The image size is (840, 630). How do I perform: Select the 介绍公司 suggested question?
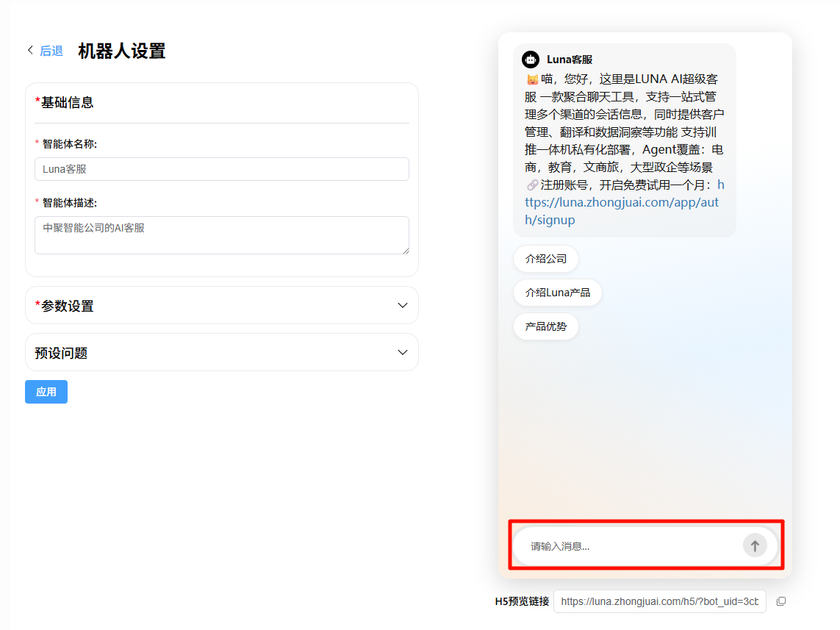click(x=546, y=259)
